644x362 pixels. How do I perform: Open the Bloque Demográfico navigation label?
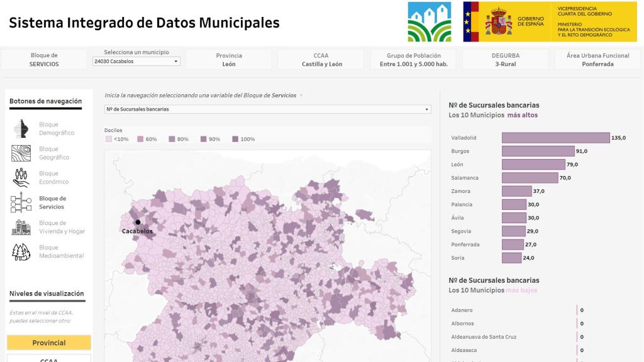coord(57,129)
